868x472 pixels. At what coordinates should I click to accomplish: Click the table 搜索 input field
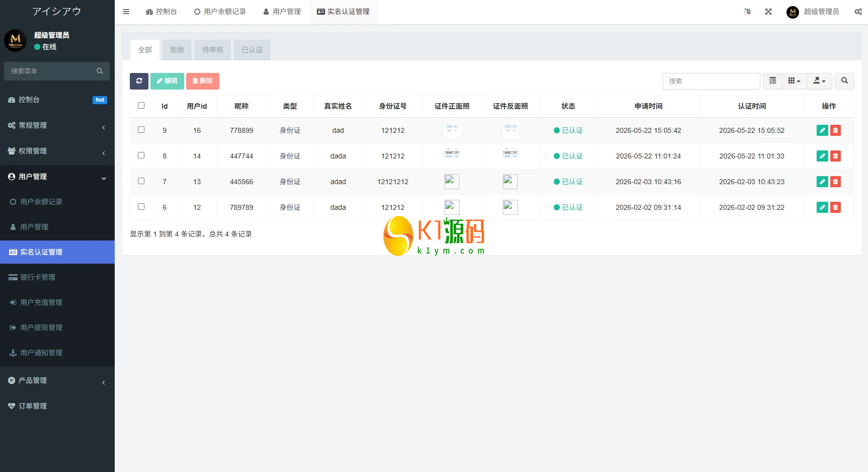pos(711,81)
